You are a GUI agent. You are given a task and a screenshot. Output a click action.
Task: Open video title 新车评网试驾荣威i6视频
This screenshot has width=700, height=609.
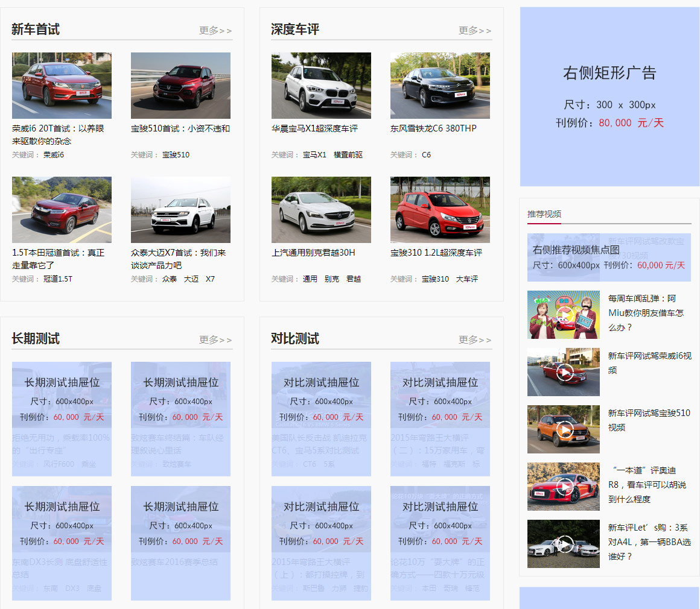[x=649, y=363]
